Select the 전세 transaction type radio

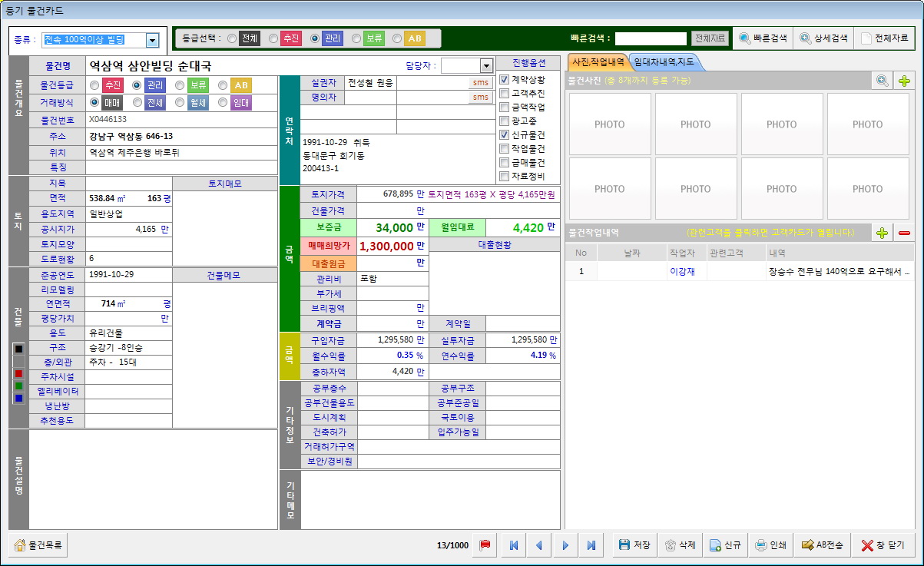[137, 102]
